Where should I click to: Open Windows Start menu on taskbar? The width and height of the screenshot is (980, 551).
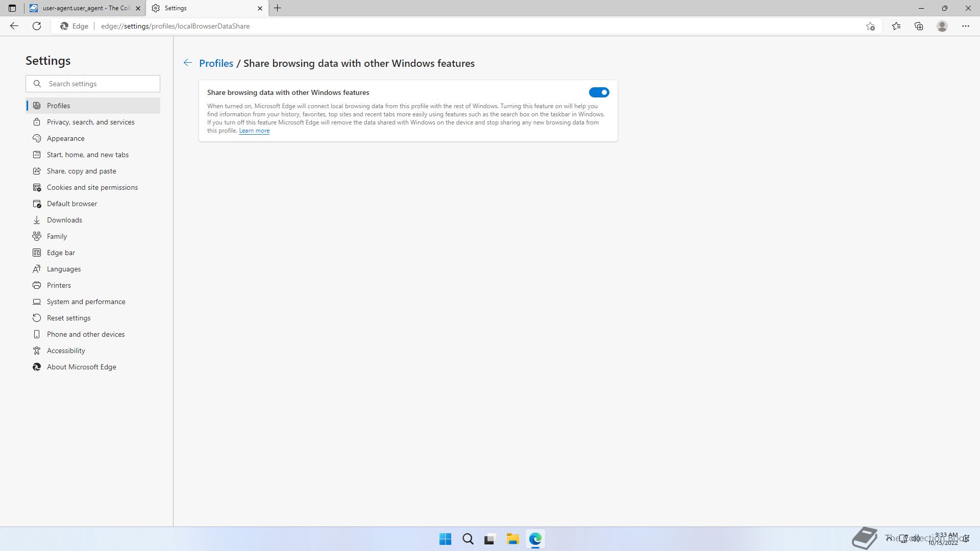445,539
